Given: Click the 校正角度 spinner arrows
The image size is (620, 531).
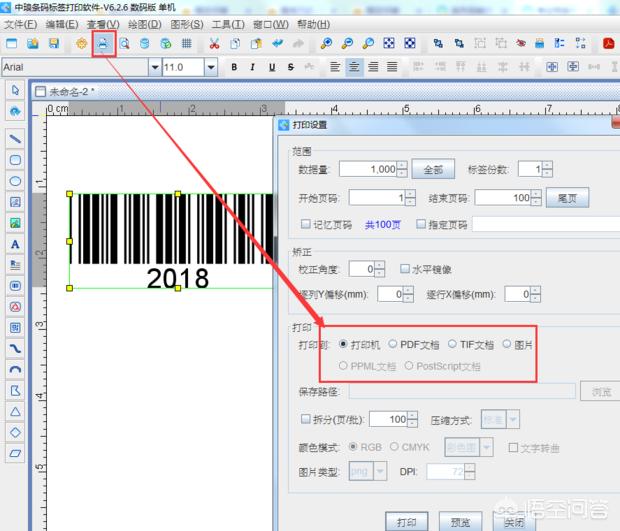Looking at the screenshot, I should click(380, 269).
